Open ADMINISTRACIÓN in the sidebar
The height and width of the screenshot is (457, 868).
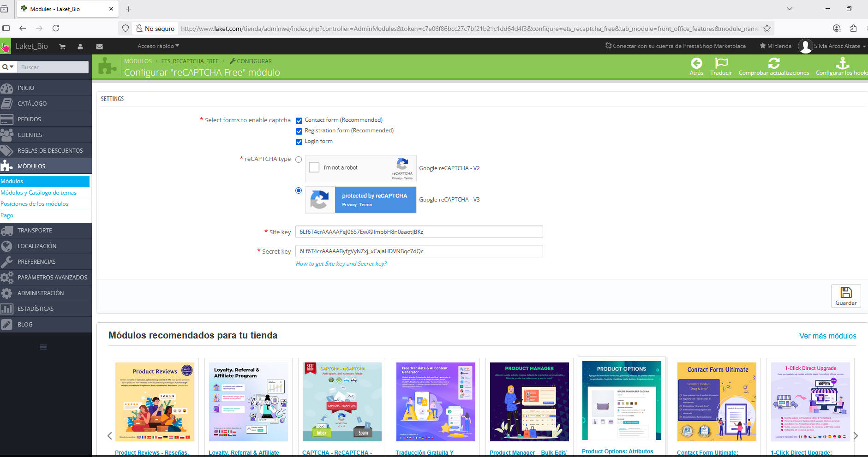tap(46, 293)
